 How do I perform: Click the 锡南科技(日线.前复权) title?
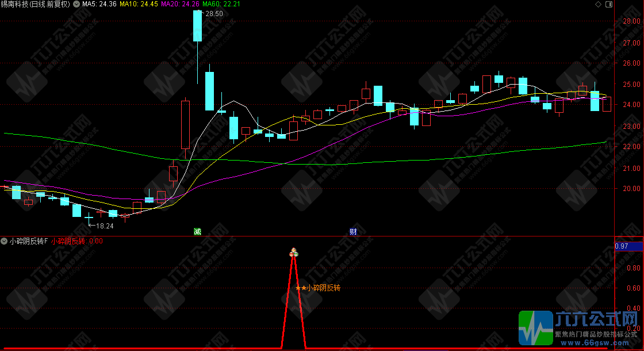point(36,4)
